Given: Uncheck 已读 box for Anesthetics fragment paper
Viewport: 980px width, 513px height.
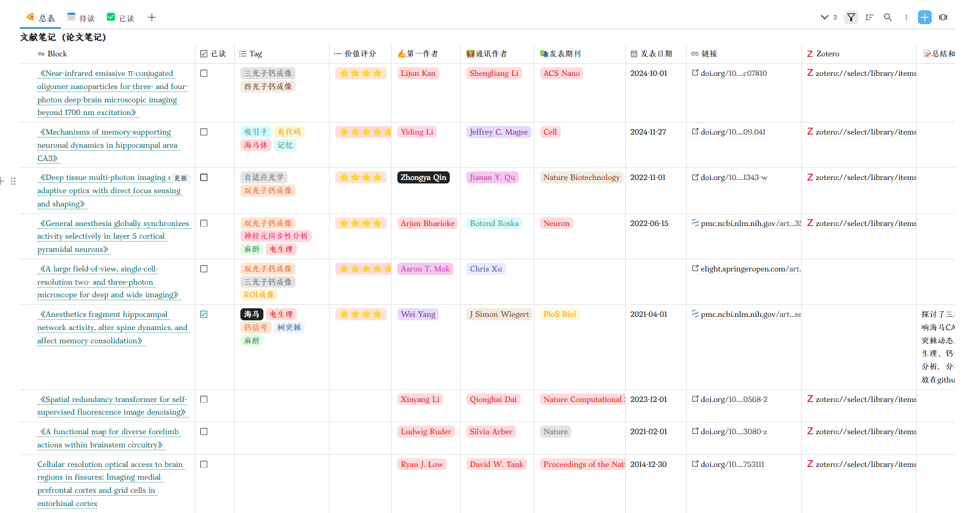Looking at the screenshot, I should click(x=204, y=315).
